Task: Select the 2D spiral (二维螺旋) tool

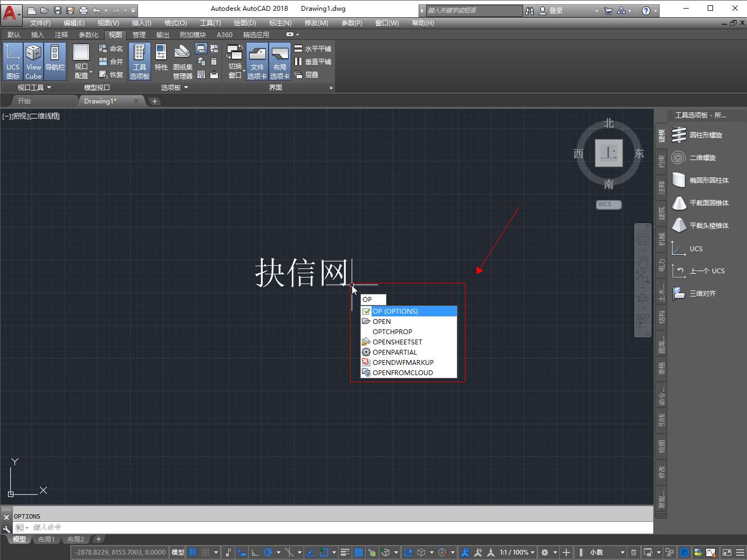Action: pyautogui.click(x=702, y=158)
